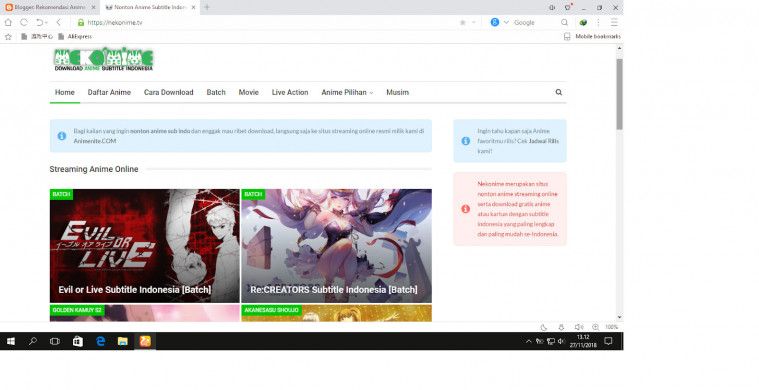Click the zoom magnifier in status bar
Image resolution: width=759 pixels, height=390 pixels.
coord(595,327)
